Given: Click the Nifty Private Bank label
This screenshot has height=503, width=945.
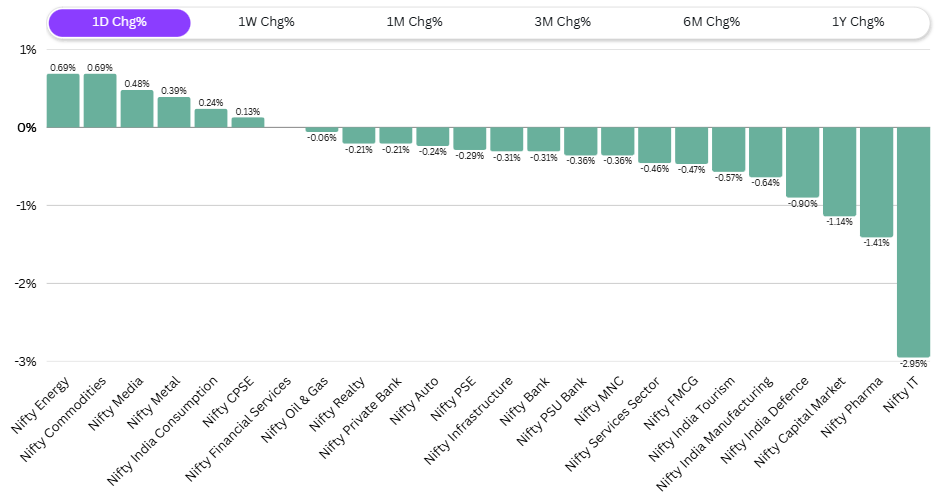Looking at the screenshot, I should click(360, 417).
